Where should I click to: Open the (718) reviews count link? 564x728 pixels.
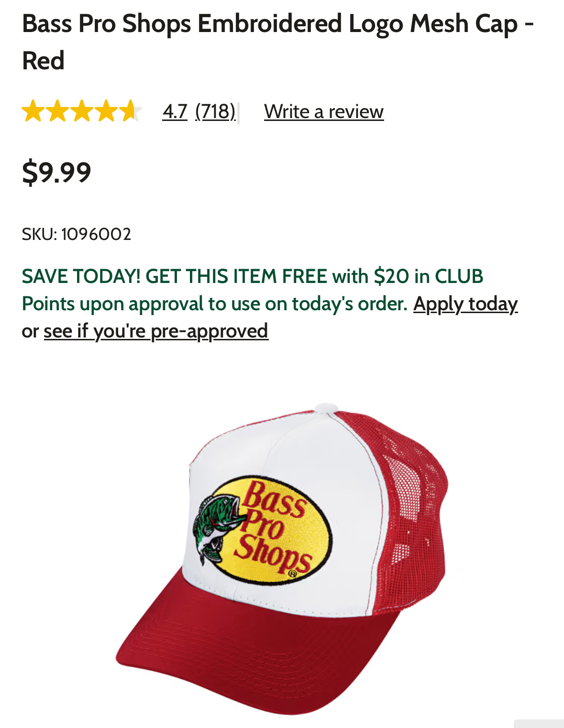(x=215, y=112)
